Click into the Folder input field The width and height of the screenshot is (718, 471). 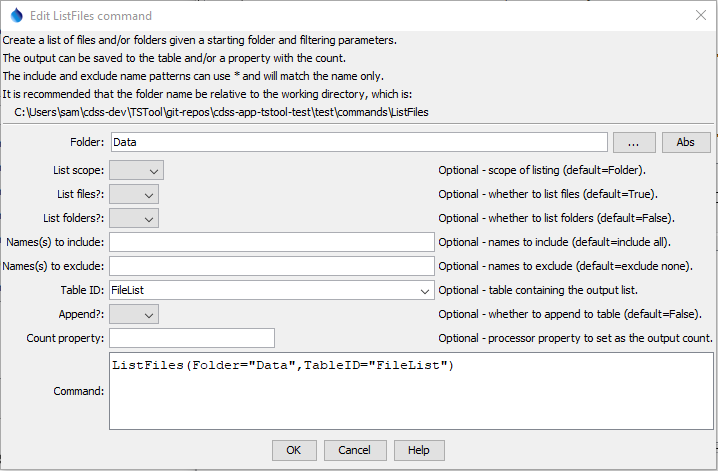coord(359,142)
